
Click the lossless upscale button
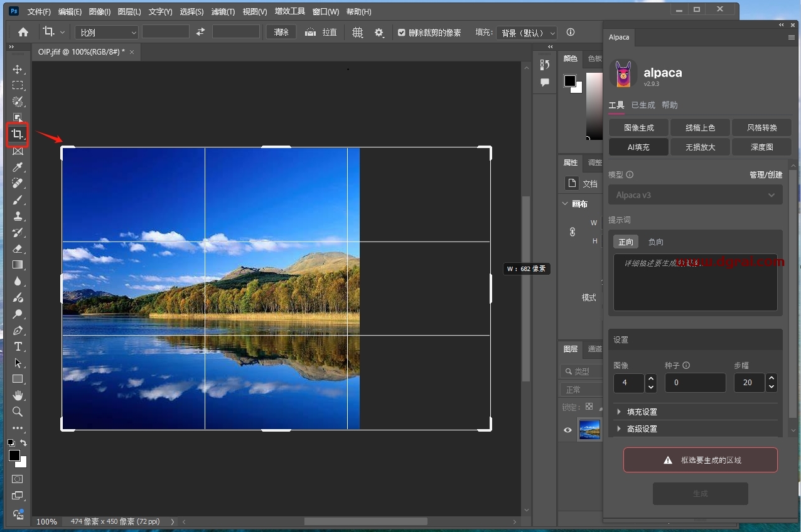[x=700, y=147]
